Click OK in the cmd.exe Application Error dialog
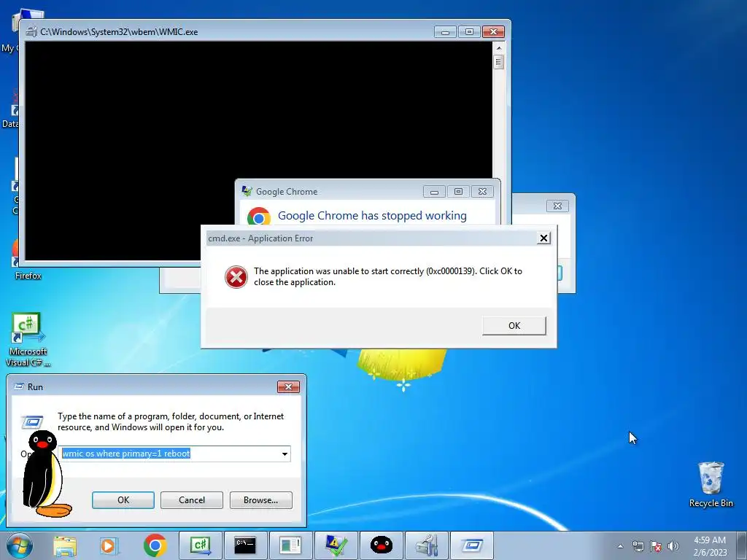 514,326
